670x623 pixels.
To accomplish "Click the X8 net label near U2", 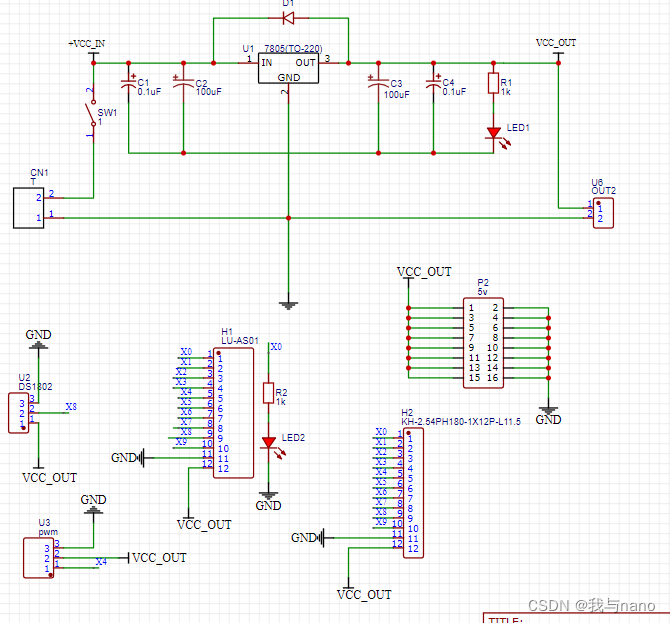I will [x=71, y=407].
